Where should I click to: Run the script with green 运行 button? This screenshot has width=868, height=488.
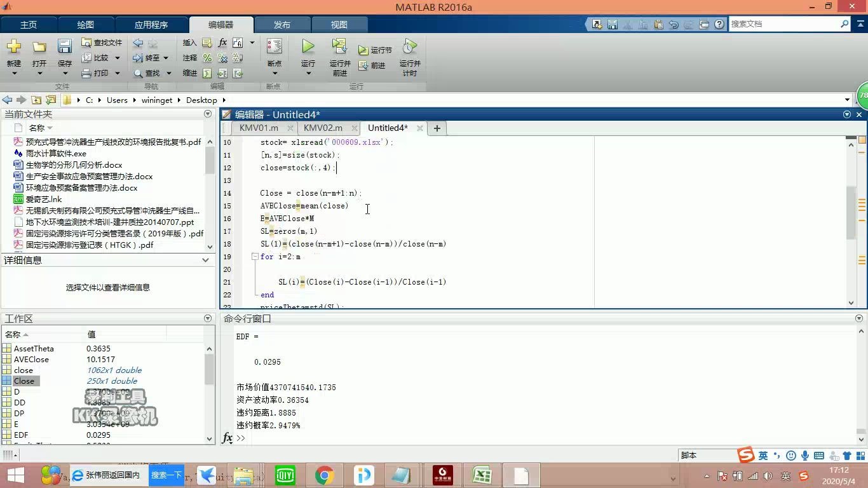(x=308, y=46)
